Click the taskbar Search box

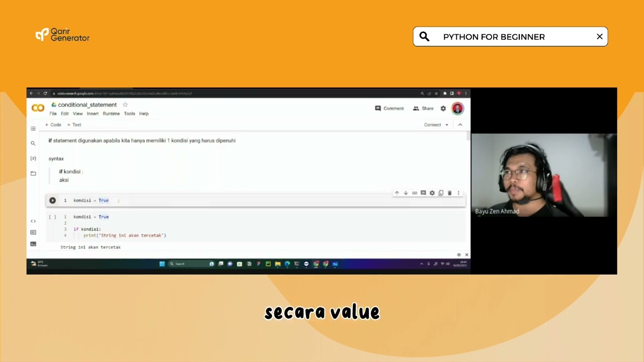(x=191, y=263)
